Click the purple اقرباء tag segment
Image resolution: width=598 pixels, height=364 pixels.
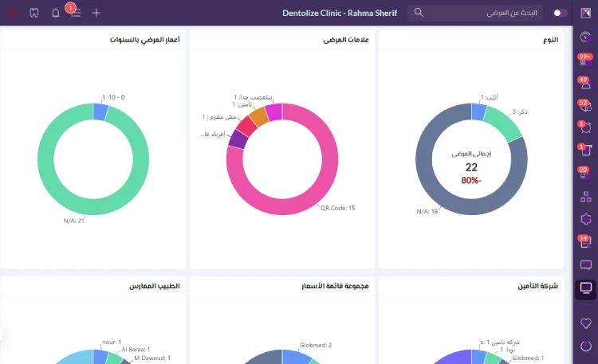pos(238,139)
